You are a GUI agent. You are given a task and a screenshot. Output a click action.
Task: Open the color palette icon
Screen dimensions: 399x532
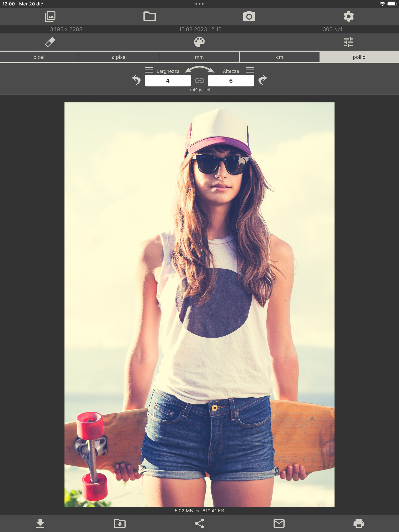pyautogui.click(x=199, y=42)
